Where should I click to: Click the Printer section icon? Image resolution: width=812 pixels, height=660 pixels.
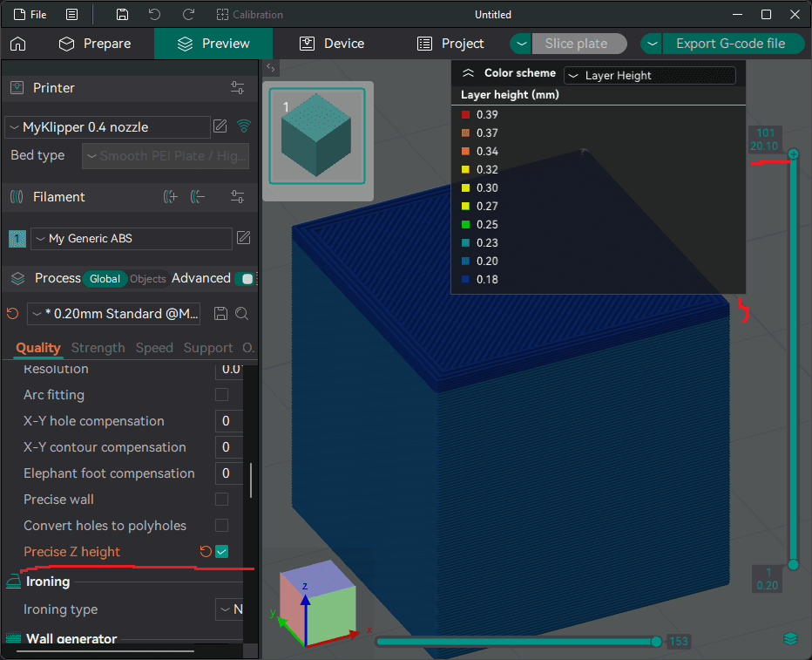coord(17,87)
